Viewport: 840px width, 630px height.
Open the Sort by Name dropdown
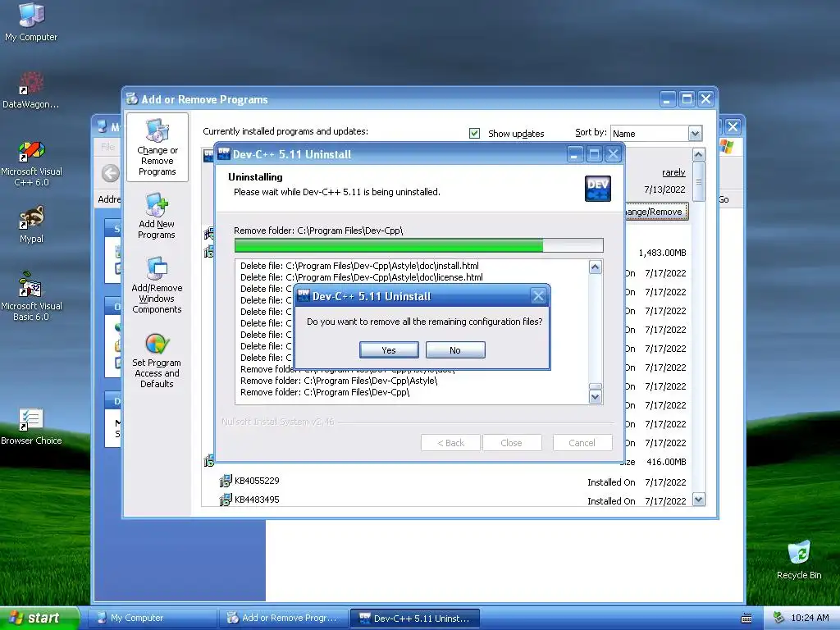click(x=695, y=134)
